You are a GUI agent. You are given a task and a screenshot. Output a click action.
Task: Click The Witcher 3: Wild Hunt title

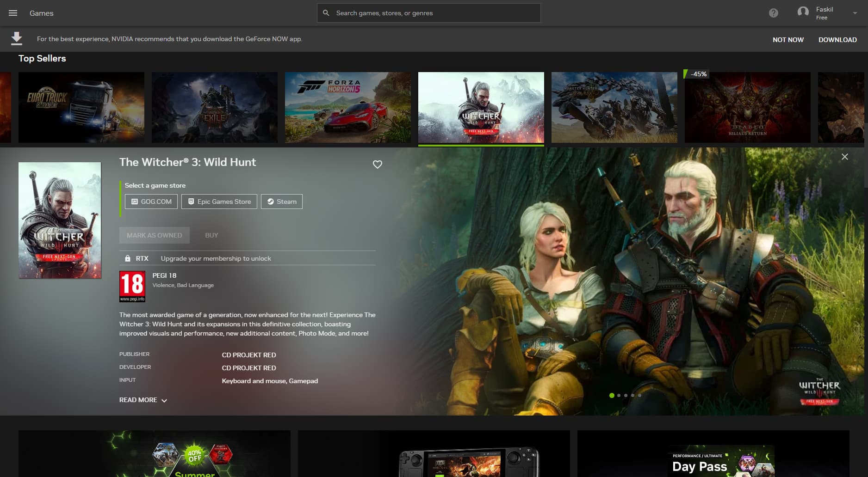[x=187, y=162]
